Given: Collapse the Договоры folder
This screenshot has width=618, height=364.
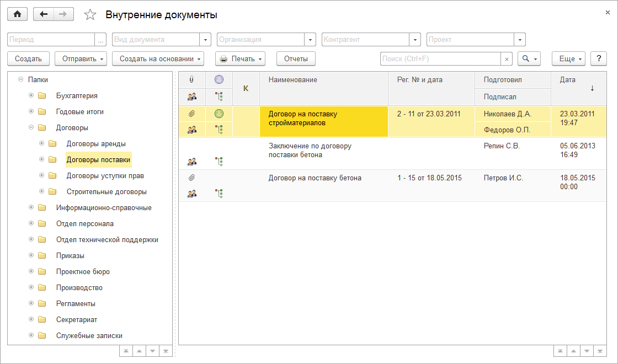Looking at the screenshot, I should [31, 127].
